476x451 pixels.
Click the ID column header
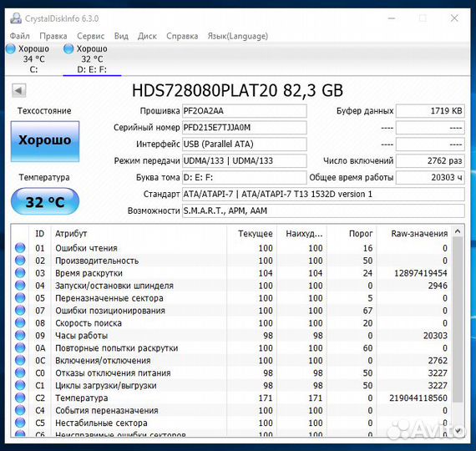click(40, 234)
